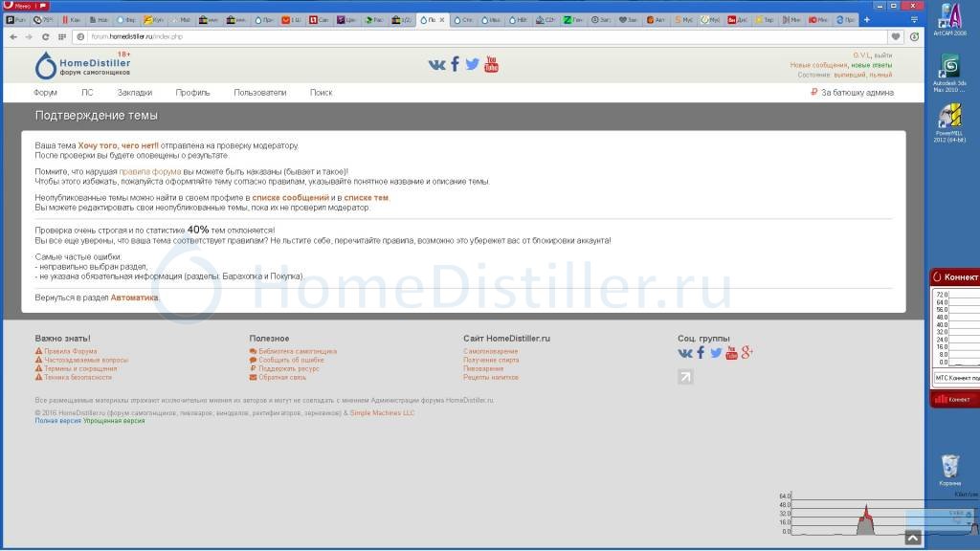Go back with the browser back arrow
This screenshot has width=980, height=551.
pyautogui.click(x=13, y=37)
